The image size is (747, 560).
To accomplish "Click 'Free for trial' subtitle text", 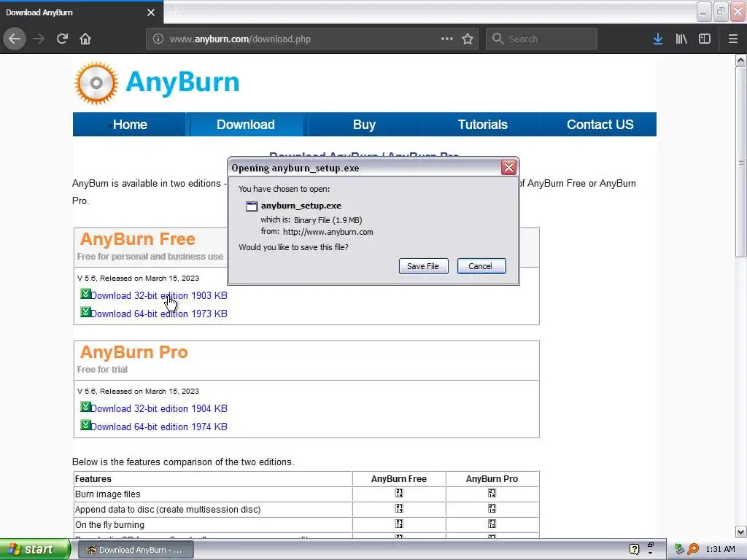I will (x=102, y=370).
